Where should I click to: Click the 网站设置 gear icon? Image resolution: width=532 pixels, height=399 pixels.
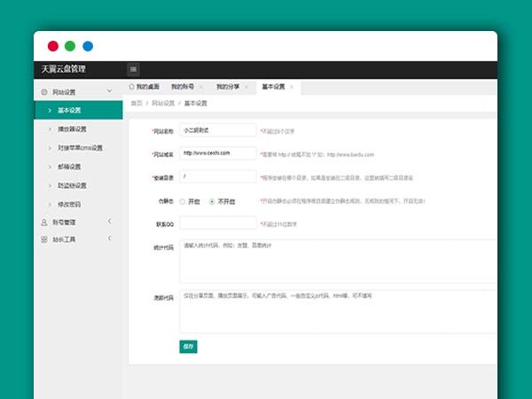[44, 91]
